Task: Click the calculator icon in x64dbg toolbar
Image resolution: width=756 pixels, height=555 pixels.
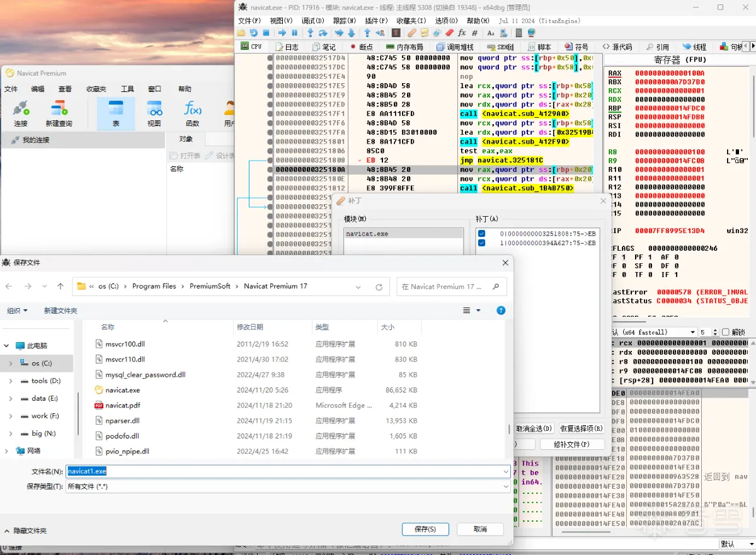Action: click(x=518, y=33)
